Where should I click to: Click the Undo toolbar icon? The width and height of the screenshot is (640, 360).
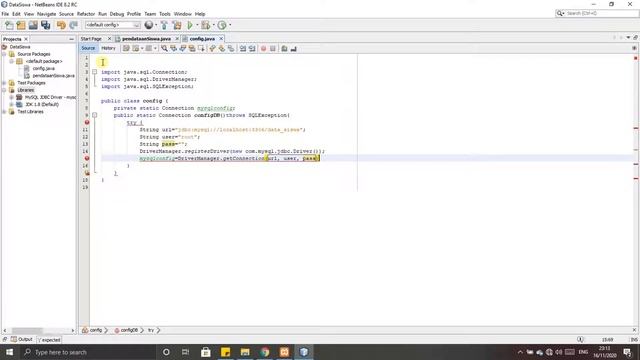coord(61,25)
